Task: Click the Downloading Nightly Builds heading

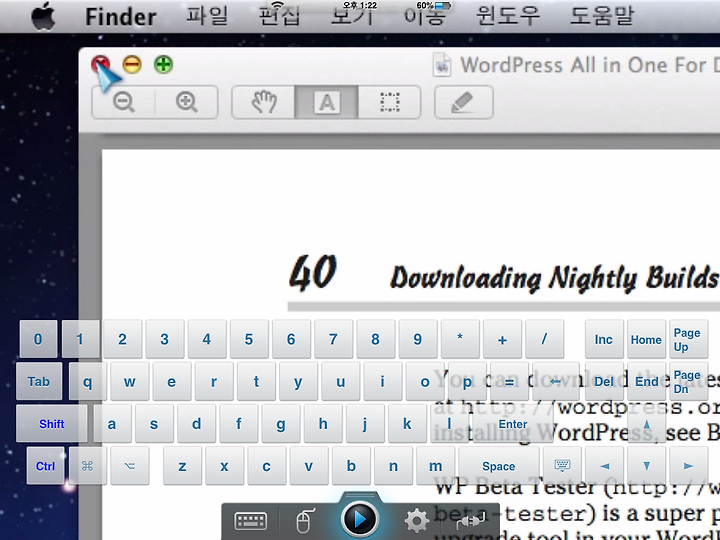Action: 555,278
